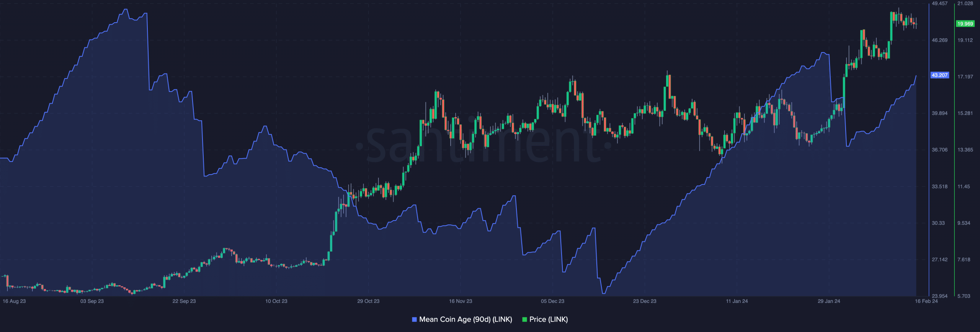
Task: Click the 9.534 price axis value
Action: click(x=964, y=223)
